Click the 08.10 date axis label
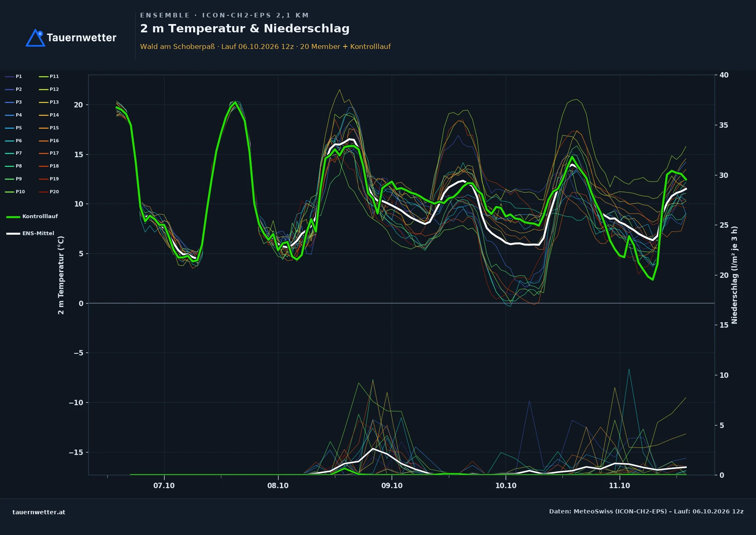The width and height of the screenshot is (756, 535). [278, 486]
